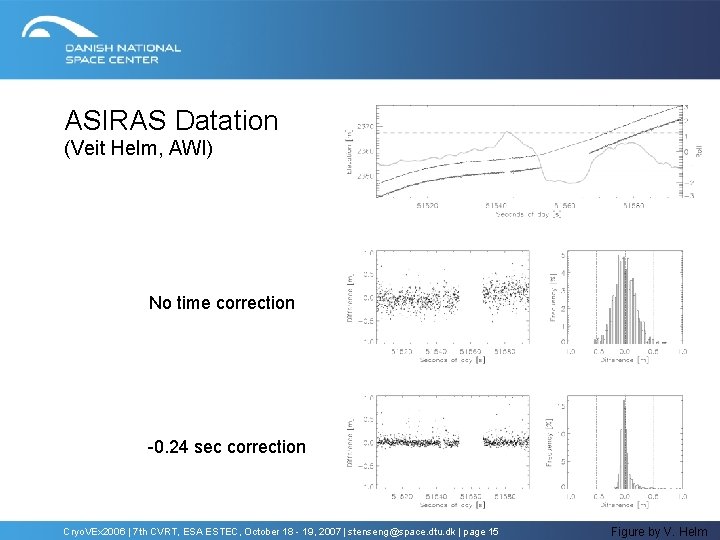Click the Danish National Space Center logo
The height and width of the screenshot is (540, 720).
click(x=101, y=40)
